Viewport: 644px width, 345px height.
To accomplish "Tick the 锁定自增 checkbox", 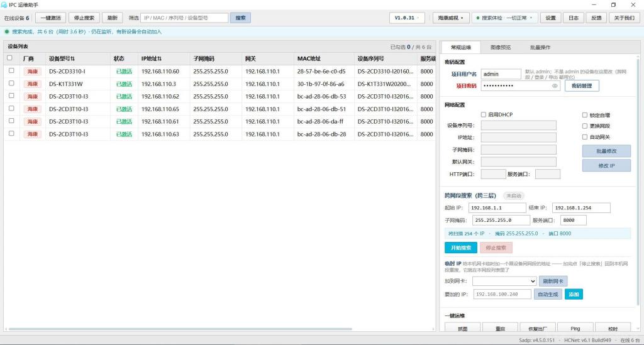I will click(x=585, y=115).
